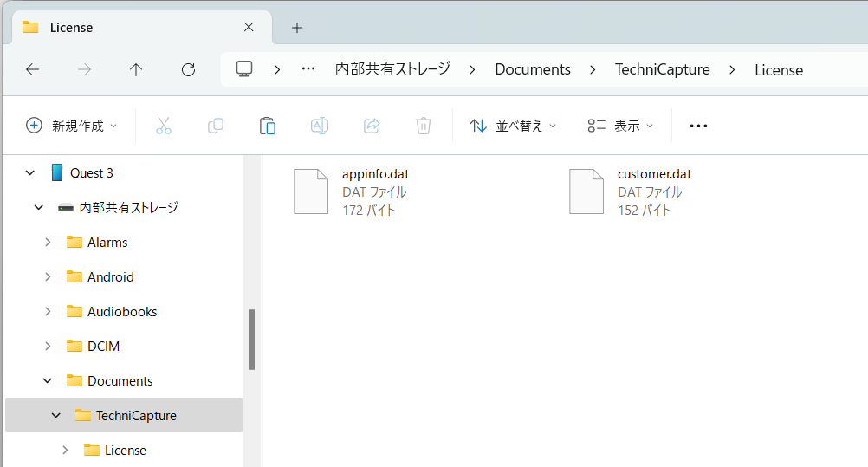Click the forward navigation arrow
Screen dimensions: 868x467
84,69
